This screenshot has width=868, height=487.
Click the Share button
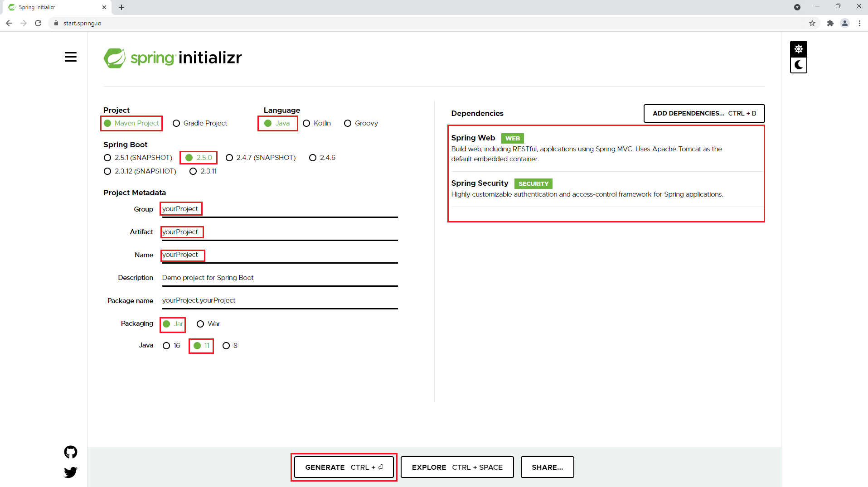tap(547, 467)
